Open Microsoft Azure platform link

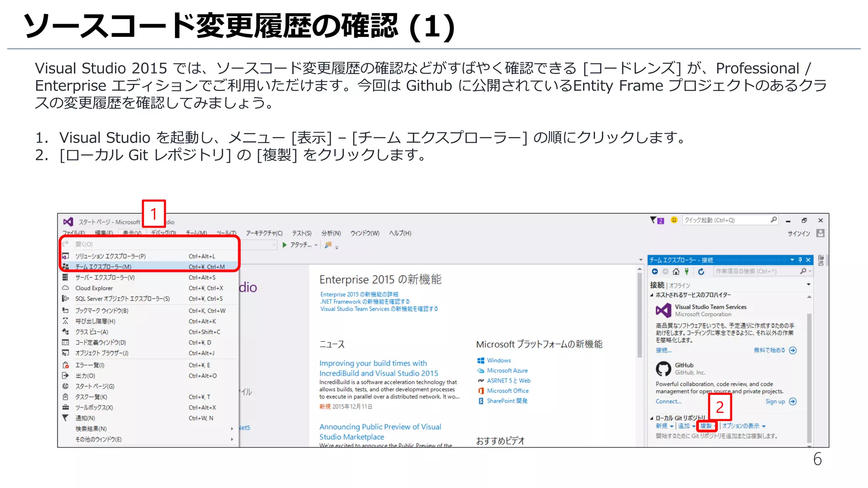point(507,371)
